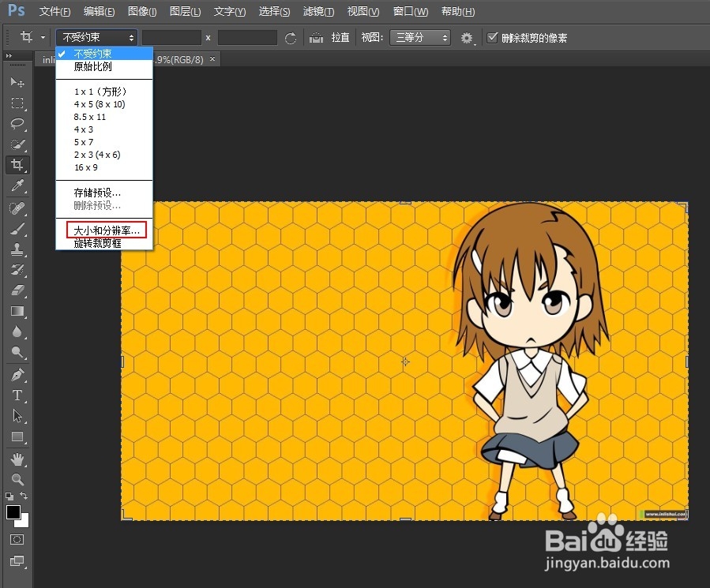Expand the left panel dock chevron arrows

click(x=9, y=56)
